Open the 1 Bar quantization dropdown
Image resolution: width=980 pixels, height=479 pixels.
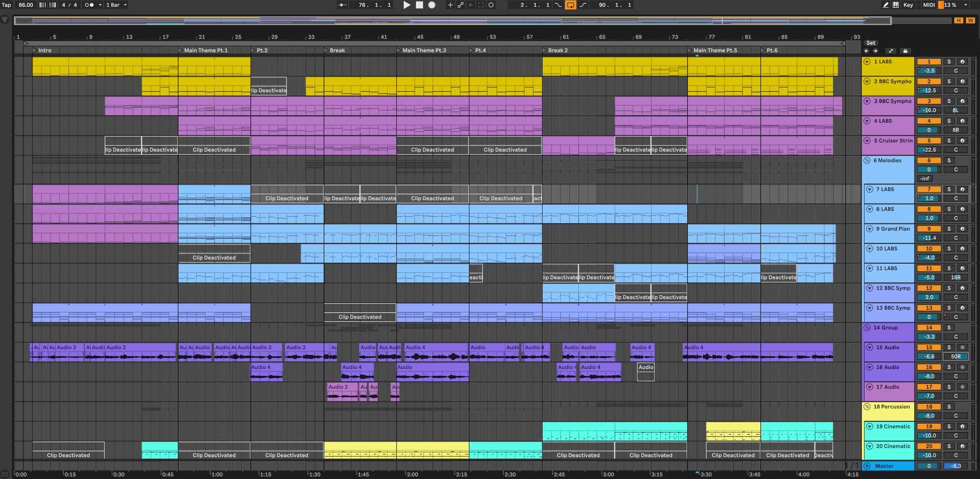(x=116, y=5)
